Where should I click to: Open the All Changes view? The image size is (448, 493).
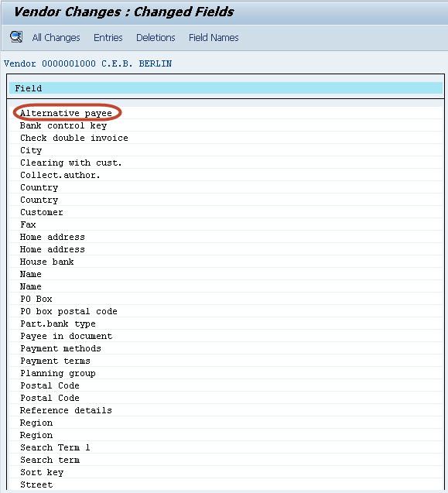tap(56, 38)
